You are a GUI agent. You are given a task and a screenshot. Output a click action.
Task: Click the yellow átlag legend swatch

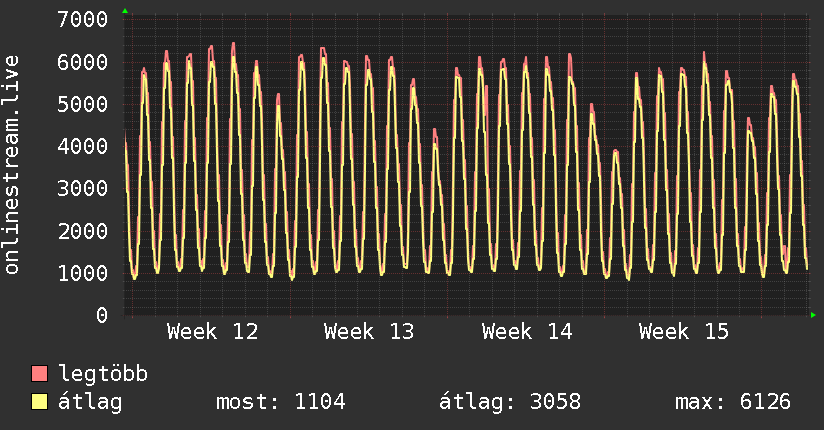pos(39,403)
